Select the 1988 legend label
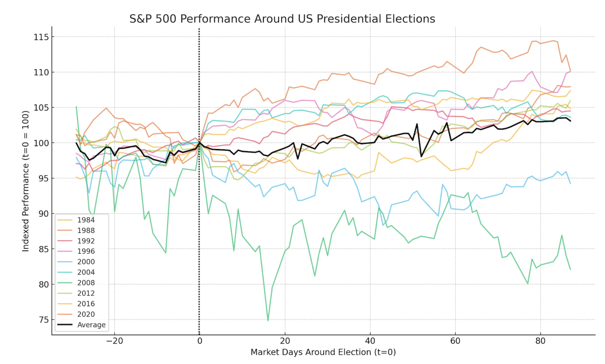Viewport: 605px width, 364px height. pos(86,230)
